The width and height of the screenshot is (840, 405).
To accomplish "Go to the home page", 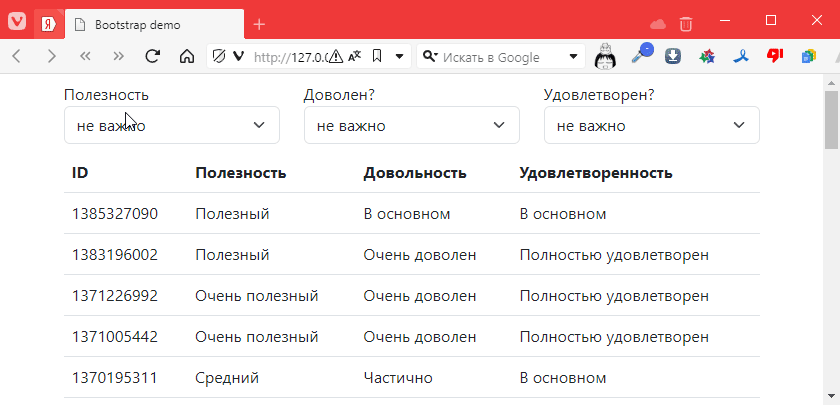I will 186,57.
